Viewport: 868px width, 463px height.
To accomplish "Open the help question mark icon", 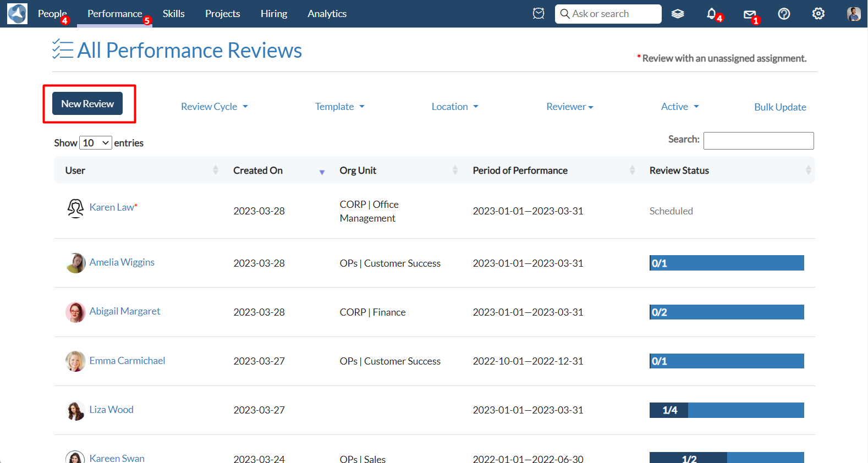I will [x=784, y=14].
